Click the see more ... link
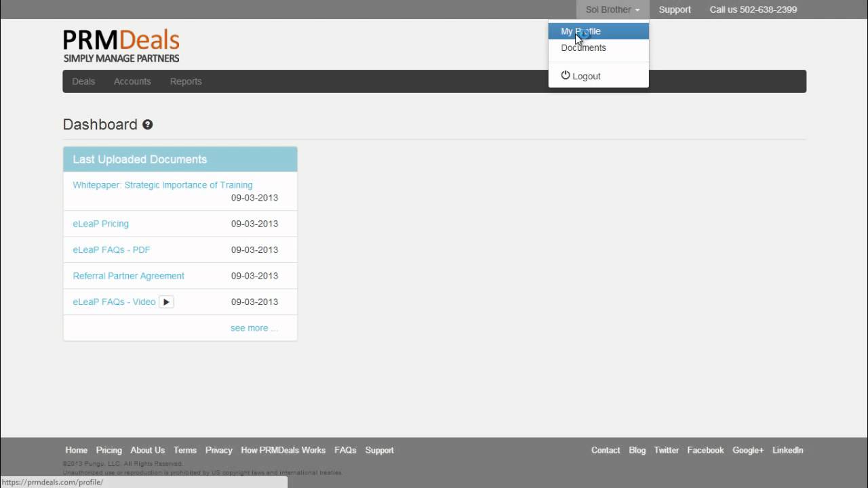 254,328
